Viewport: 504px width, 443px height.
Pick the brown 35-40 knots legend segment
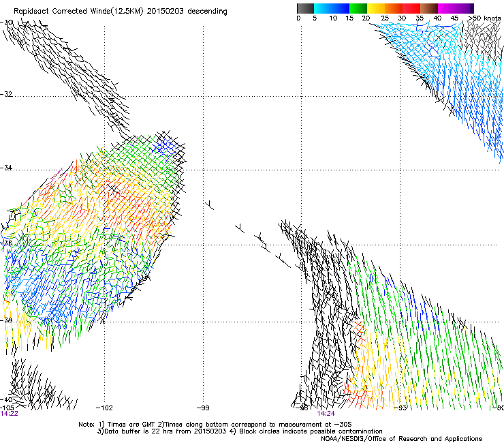(429, 8)
